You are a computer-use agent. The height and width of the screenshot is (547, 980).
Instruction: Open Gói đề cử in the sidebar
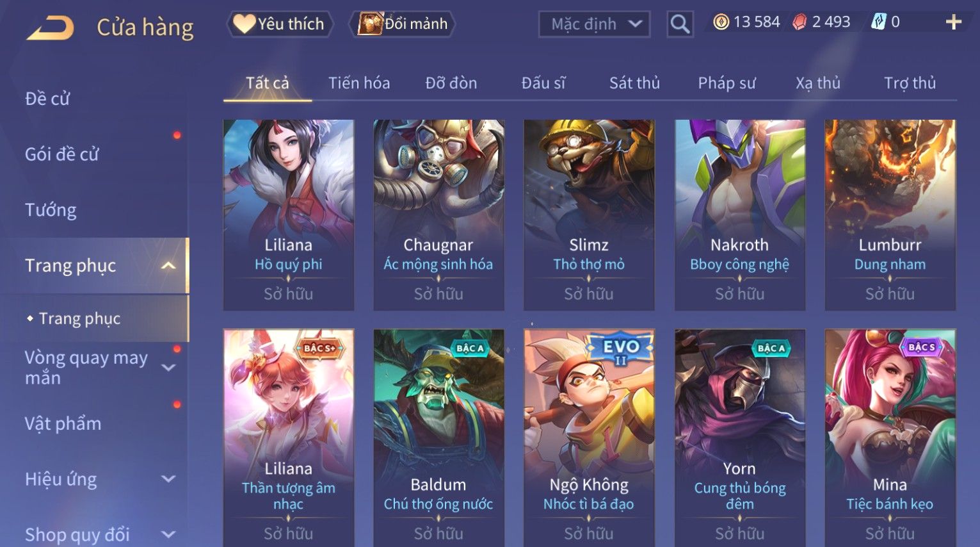click(x=62, y=154)
